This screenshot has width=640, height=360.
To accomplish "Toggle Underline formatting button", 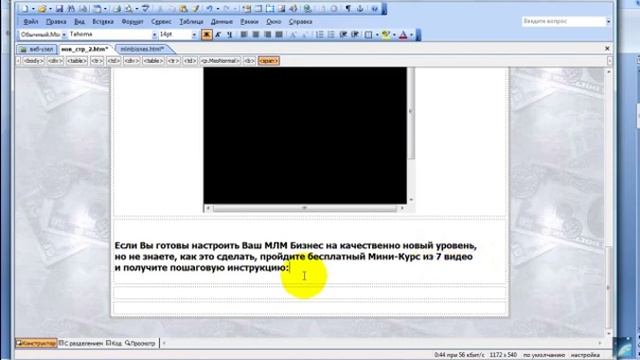I will [x=229, y=35].
